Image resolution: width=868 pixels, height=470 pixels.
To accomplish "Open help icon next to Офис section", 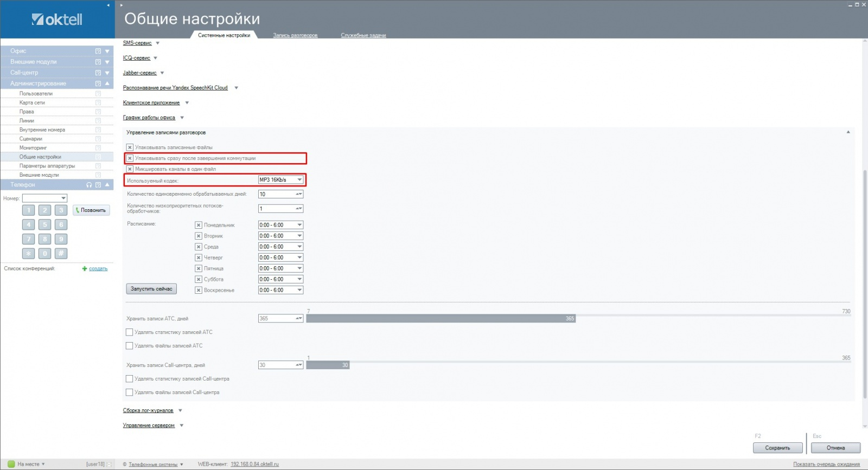I will (98, 51).
